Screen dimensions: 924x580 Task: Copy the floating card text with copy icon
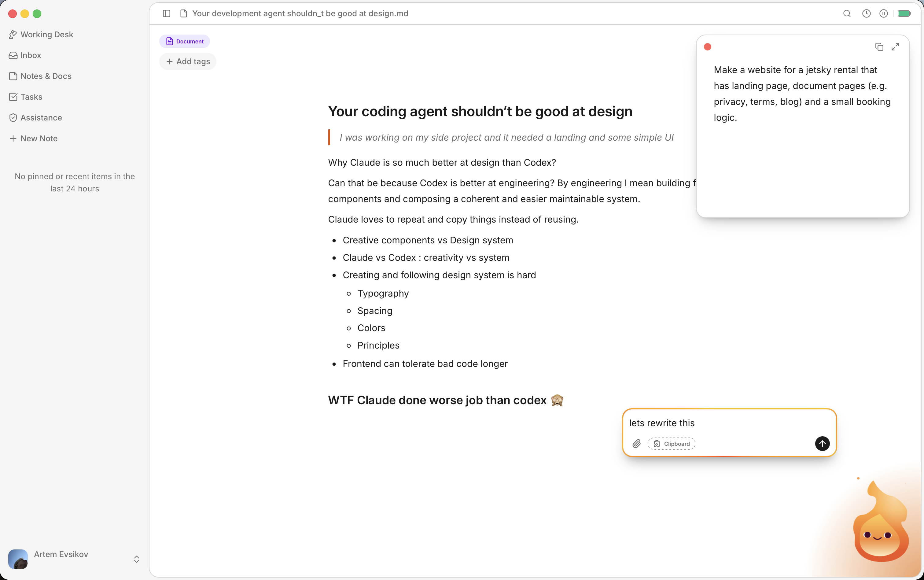[x=879, y=47]
